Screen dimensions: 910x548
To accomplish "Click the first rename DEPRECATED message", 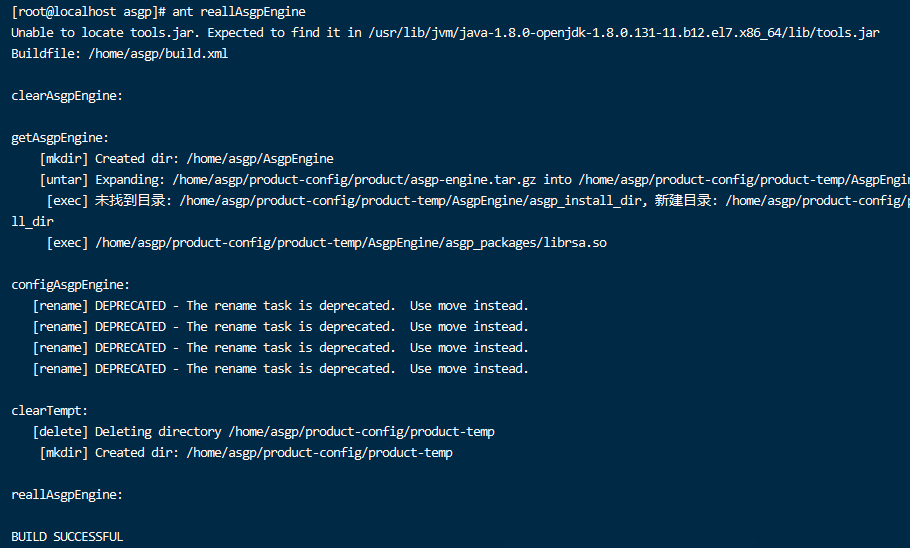I will pyautogui.click(x=280, y=305).
